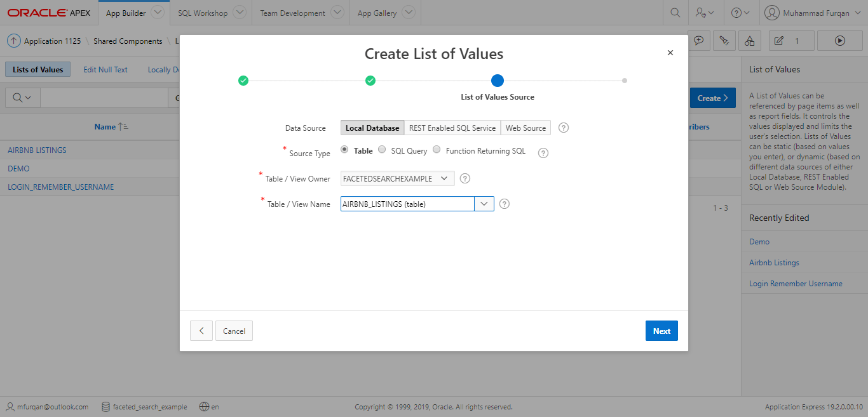
Task: Click help icon beside Table / View Name
Action: coord(505,204)
